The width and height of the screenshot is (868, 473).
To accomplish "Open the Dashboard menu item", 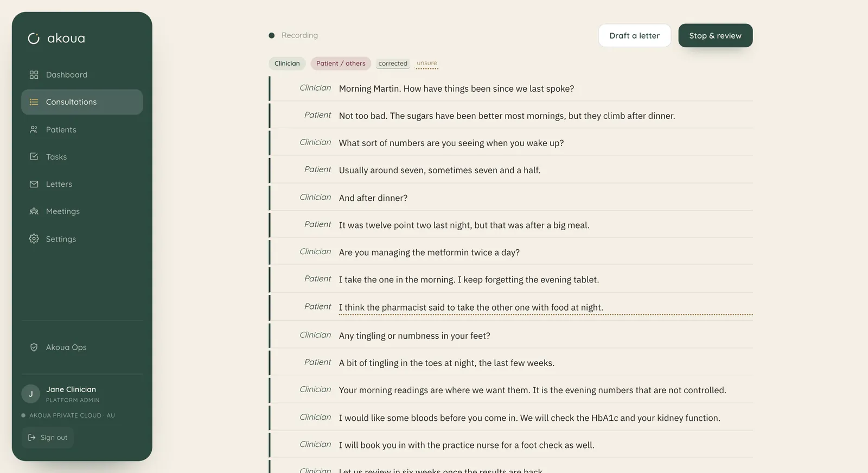I will pos(82,74).
